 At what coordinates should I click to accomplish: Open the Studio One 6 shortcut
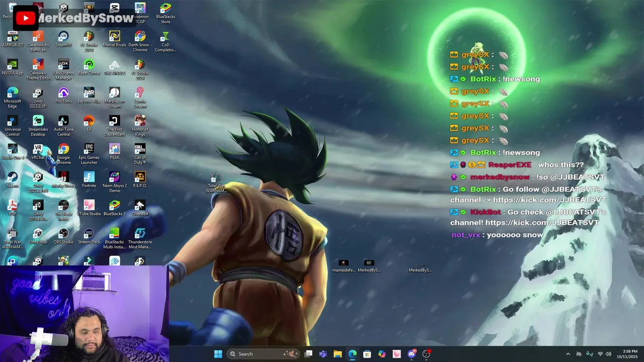point(13,152)
